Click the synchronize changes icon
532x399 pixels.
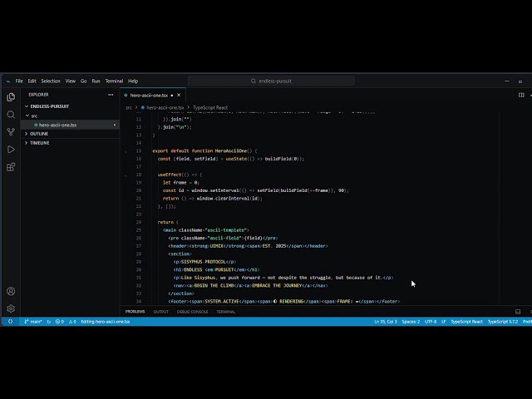49,322
